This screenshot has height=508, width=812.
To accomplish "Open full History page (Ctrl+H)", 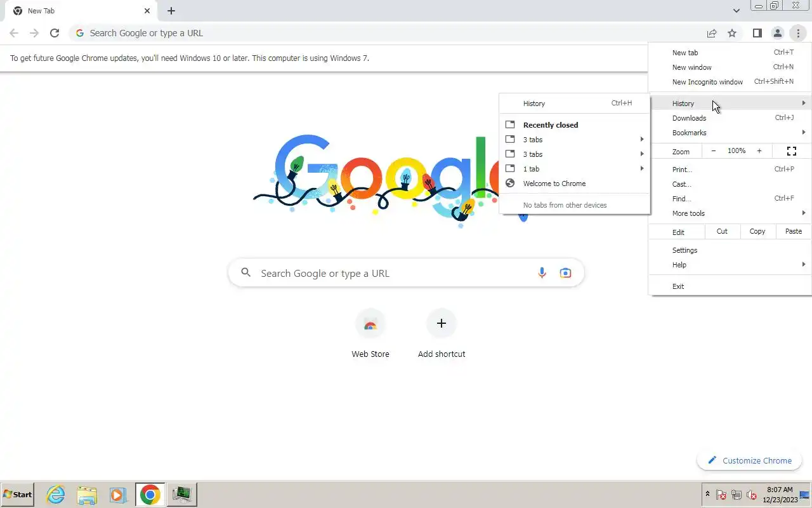I will [575, 104].
